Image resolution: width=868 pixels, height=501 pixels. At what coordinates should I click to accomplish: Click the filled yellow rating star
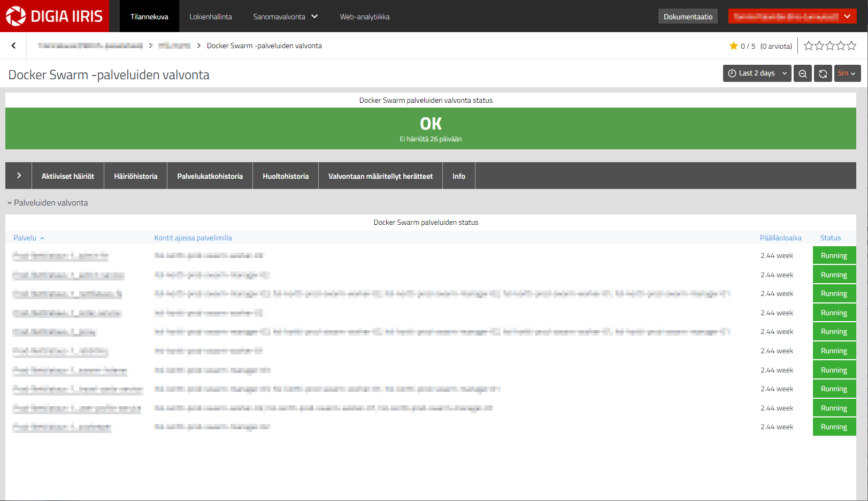click(x=734, y=46)
